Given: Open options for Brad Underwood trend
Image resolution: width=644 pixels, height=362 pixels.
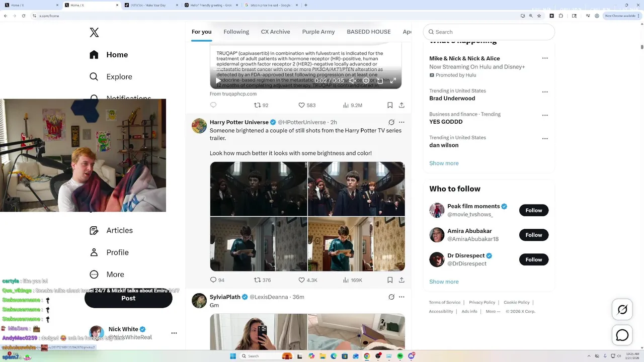Looking at the screenshot, I should 545,92.
